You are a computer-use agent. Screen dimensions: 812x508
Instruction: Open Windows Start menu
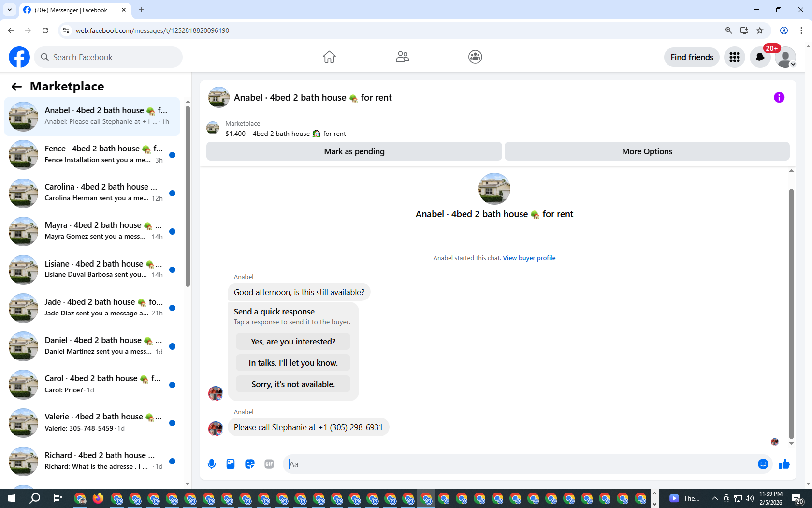[x=12, y=498]
